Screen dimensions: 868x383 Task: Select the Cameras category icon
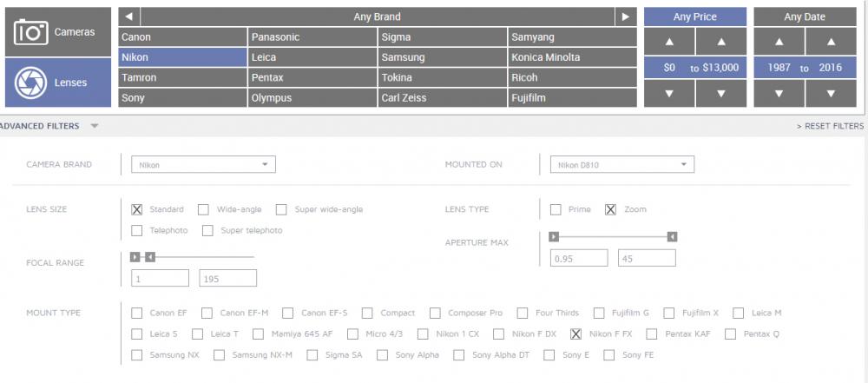point(31,32)
